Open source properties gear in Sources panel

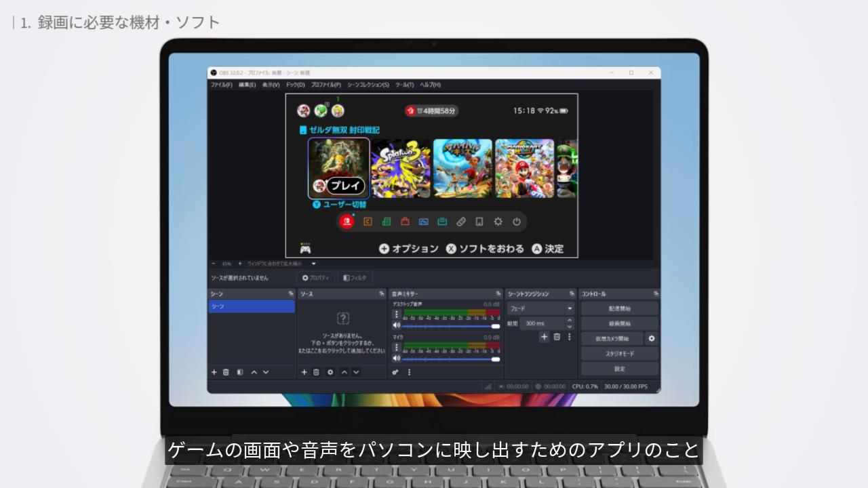pyautogui.click(x=330, y=372)
